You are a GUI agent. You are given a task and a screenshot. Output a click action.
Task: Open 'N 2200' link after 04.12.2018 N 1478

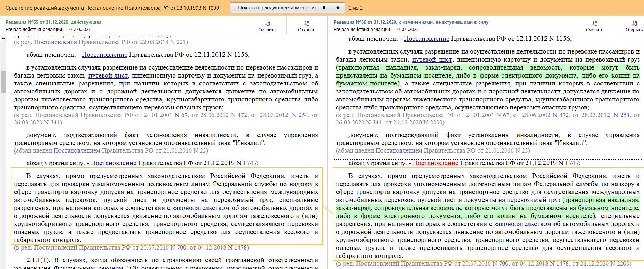[620, 263]
